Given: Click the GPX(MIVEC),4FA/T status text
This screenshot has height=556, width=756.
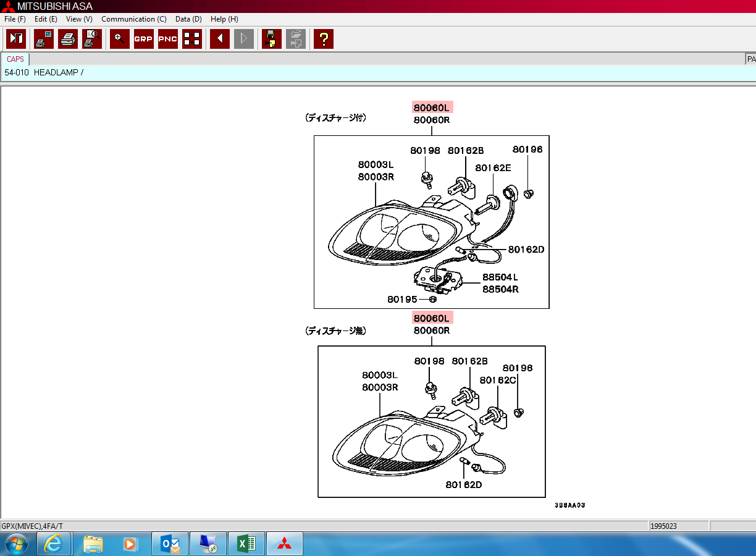Looking at the screenshot, I should pyautogui.click(x=32, y=526).
